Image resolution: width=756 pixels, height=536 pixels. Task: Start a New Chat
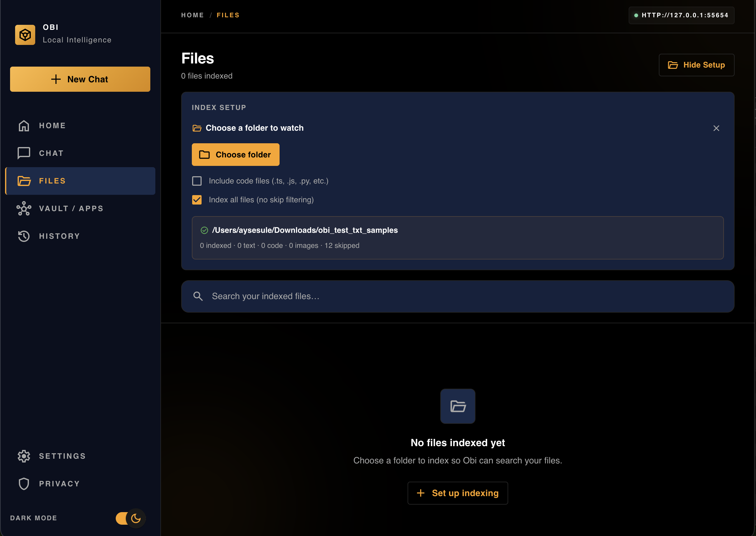click(x=80, y=79)
